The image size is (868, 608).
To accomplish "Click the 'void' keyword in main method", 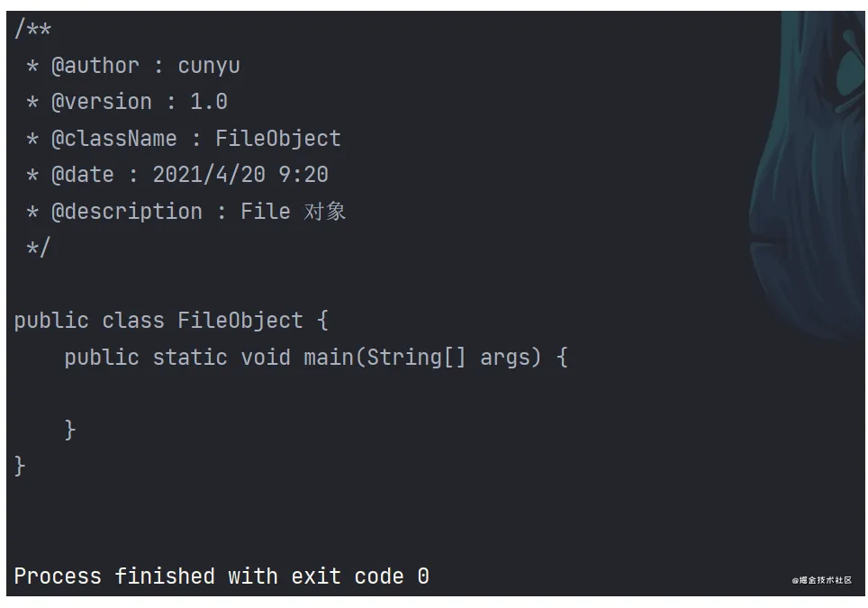I will pos(266,358).
